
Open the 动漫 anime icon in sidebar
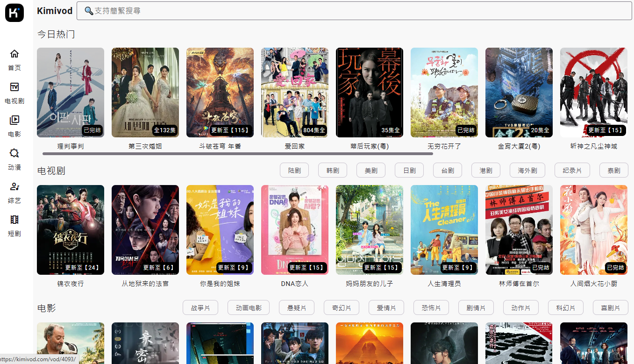coord(14,153)
